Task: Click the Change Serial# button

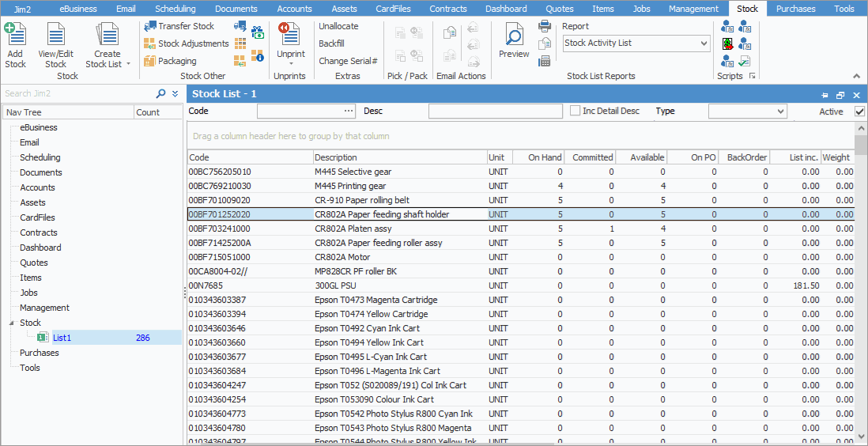Action: pos(348,61)
